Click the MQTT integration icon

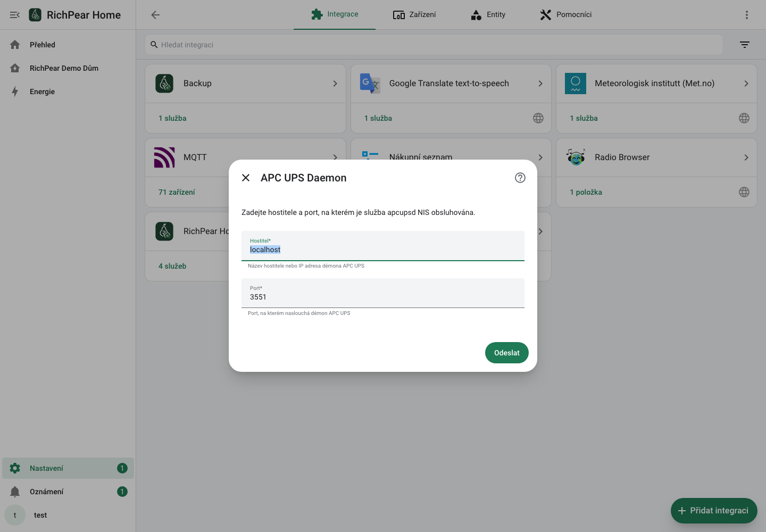[x=164, y=157]
